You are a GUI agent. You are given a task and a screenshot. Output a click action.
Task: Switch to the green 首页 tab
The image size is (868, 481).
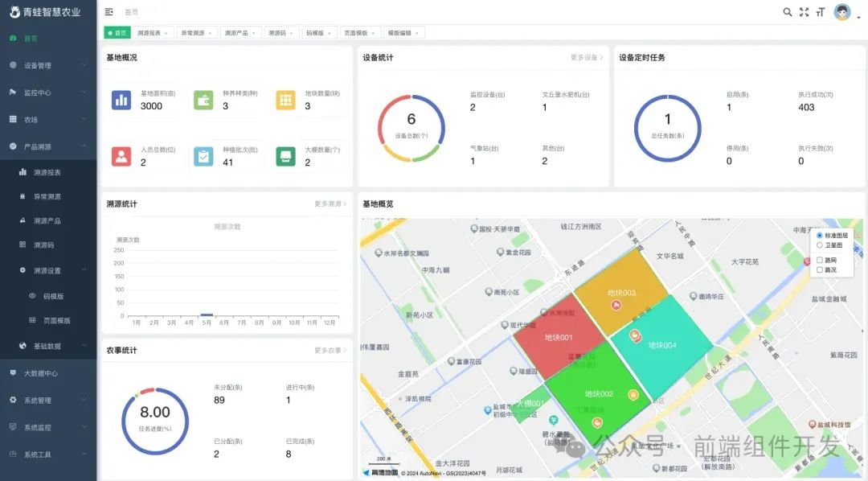(x=117, y=33)
